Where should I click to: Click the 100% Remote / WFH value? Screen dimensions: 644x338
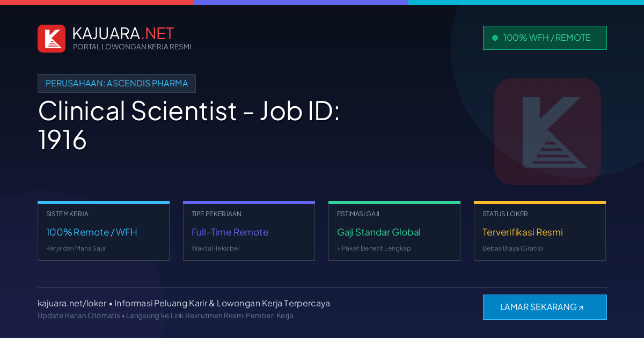pos(92,232)
